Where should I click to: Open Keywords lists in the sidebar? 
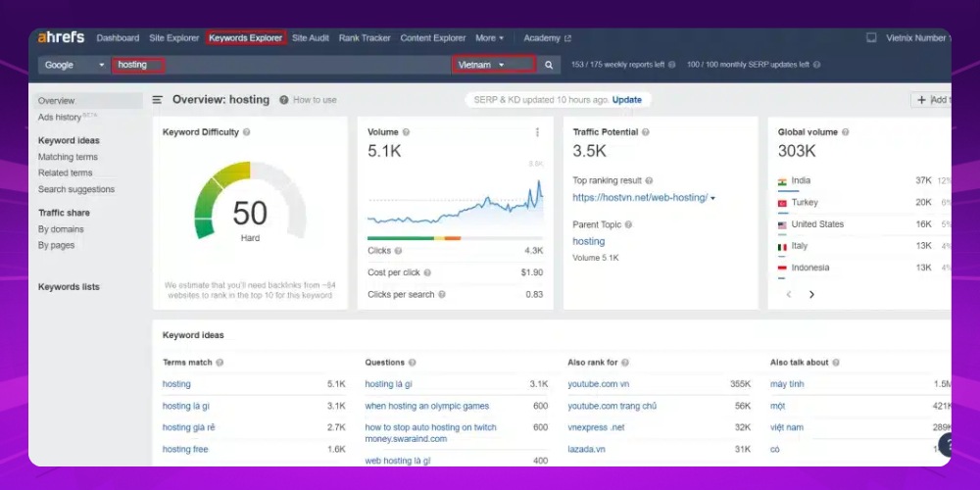coord(69,287)
